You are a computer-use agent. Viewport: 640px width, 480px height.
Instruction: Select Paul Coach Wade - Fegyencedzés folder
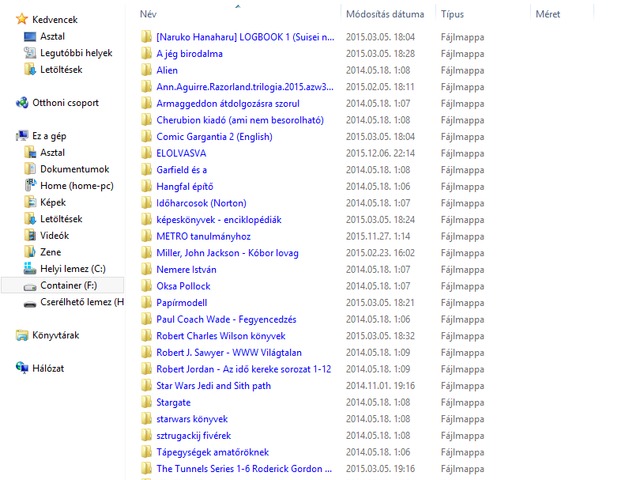(226, 319)
